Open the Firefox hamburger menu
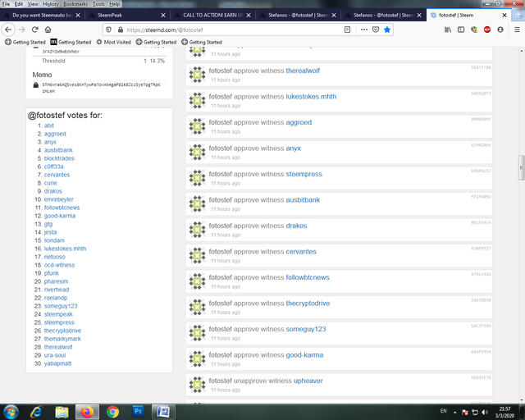This screenshot has width=525, height=420. coord(517,30)
